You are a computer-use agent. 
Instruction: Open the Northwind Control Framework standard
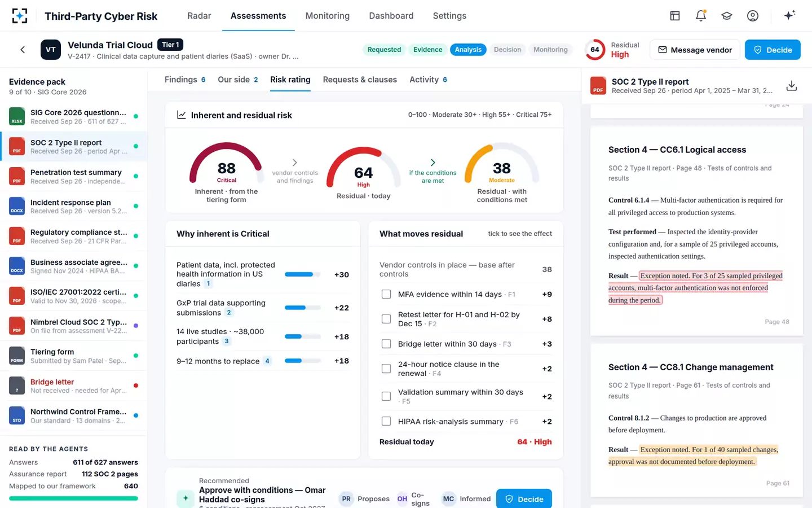(73, 416)
